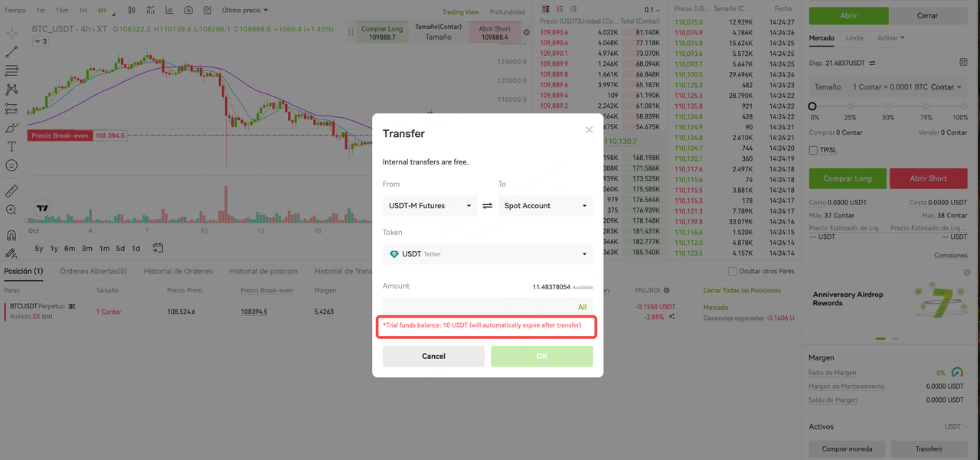Confirm the transfer with OK
This screenshot has width=980, height=460.
[542, 356]
